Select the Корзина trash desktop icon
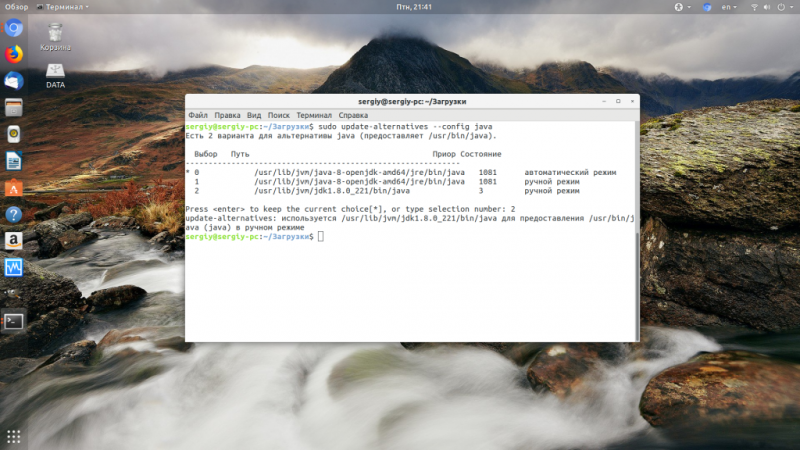Viewport: 800px width, 450px height. (x=55, y=37)
